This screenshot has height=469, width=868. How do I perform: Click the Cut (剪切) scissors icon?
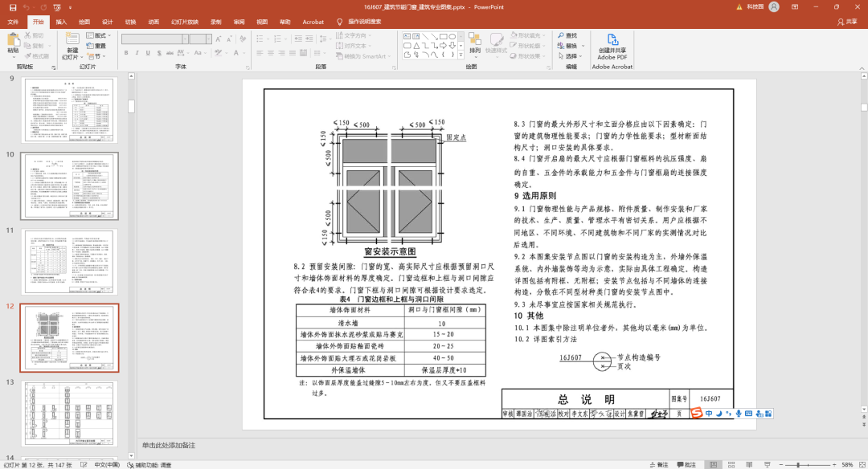(27, 35)
